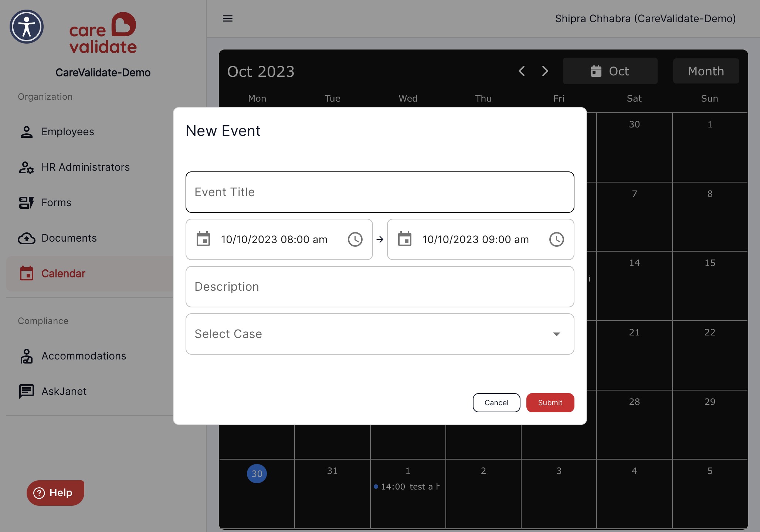Select Sunday 15 on the calendar

[710, 263]
